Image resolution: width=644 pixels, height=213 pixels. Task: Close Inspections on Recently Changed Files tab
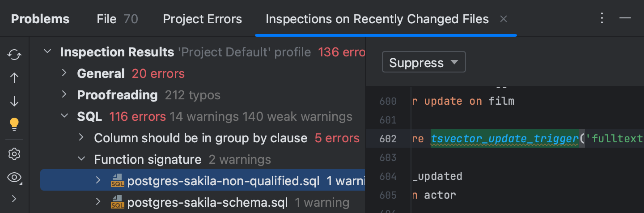[503, 19]
